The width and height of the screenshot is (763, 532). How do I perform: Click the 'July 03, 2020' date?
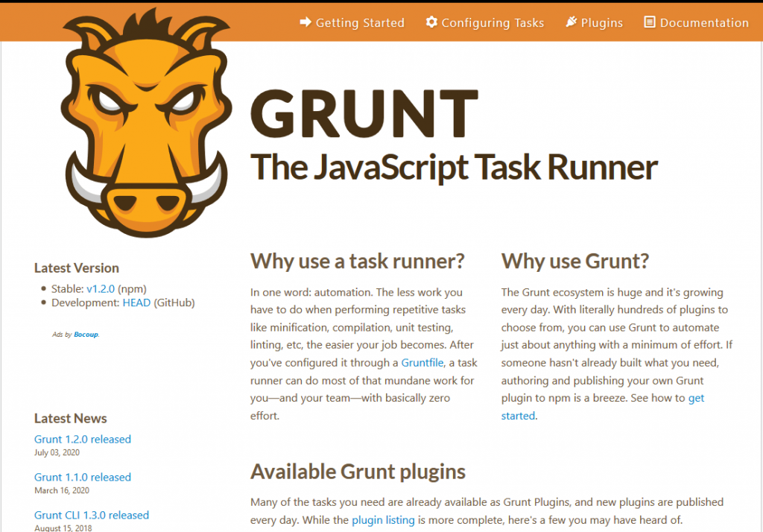tap(57, 453)
